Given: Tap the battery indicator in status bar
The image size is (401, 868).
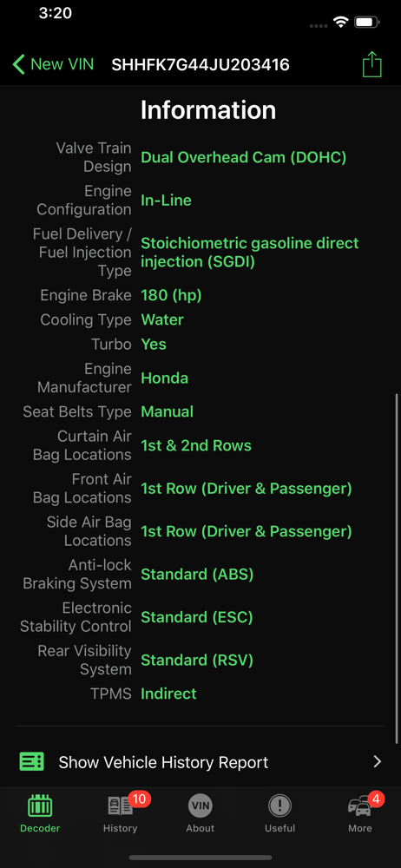Looking at the screenshot, I should pyautogui.click(x=366, y=23).
